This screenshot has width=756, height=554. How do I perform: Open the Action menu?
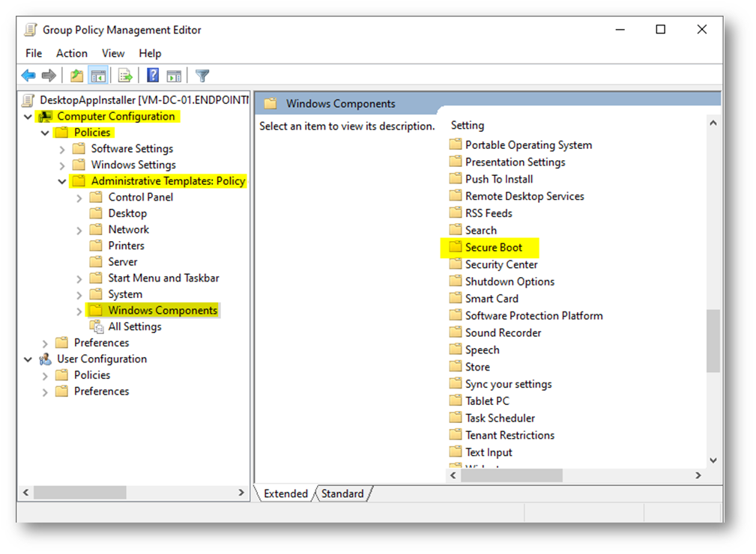(x=71, y=53)
